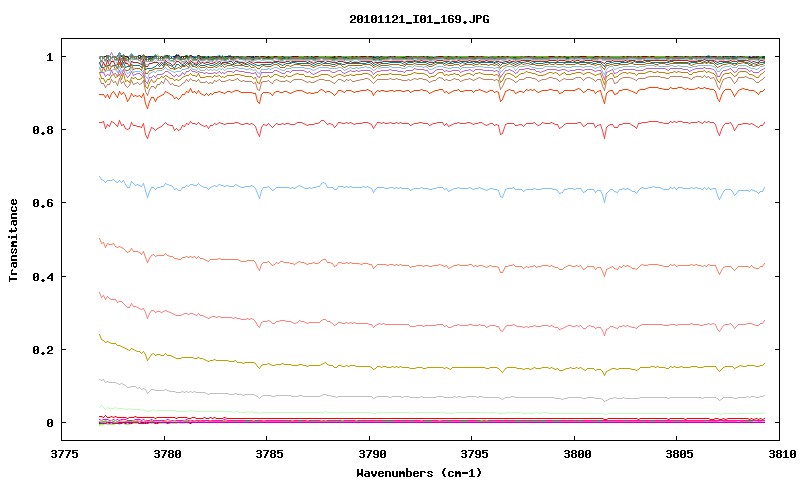Click the x-axis tick label 3805
The height and width of the screenshot is (480, 800).
(680, 453)
